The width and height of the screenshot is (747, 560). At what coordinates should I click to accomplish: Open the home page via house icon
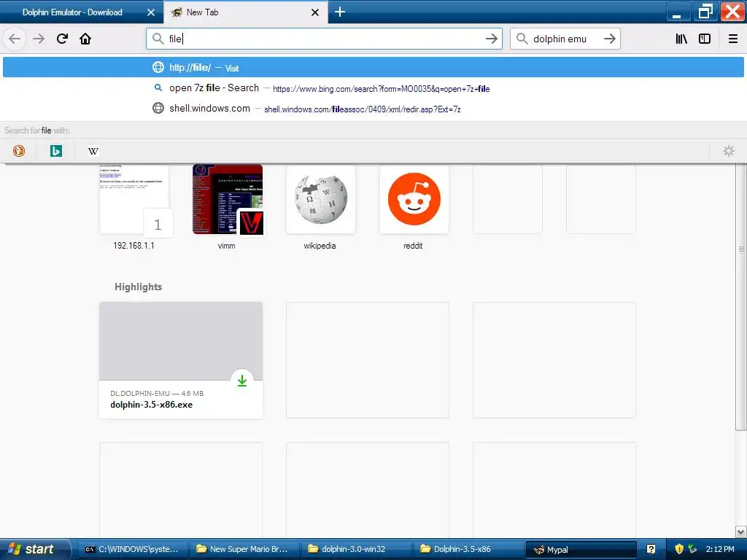pos(85,39)
